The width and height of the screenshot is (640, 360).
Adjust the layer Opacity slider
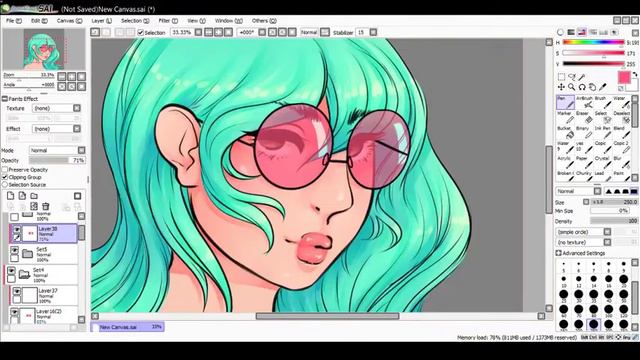57,160
